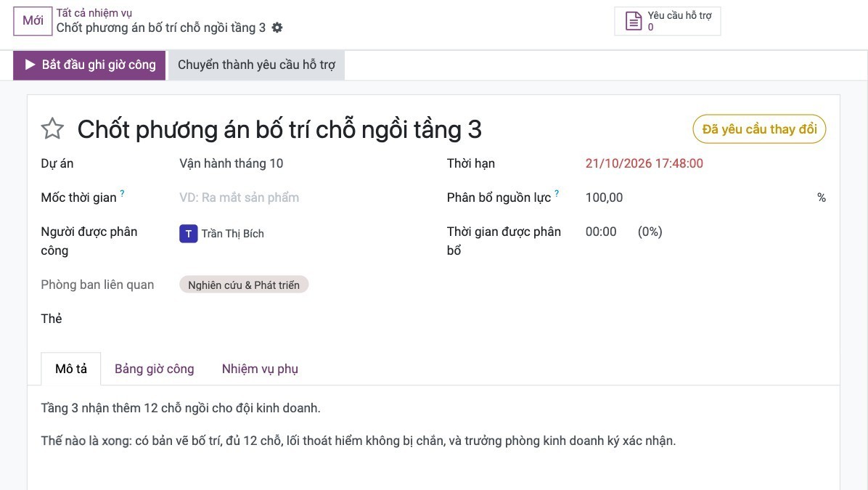
Task: Click assignee name Trần Thị Bích
Action: coord(232,234)
